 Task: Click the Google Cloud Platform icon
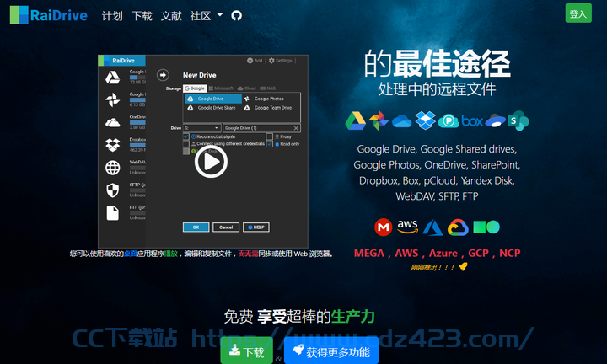tap(458, 227)
